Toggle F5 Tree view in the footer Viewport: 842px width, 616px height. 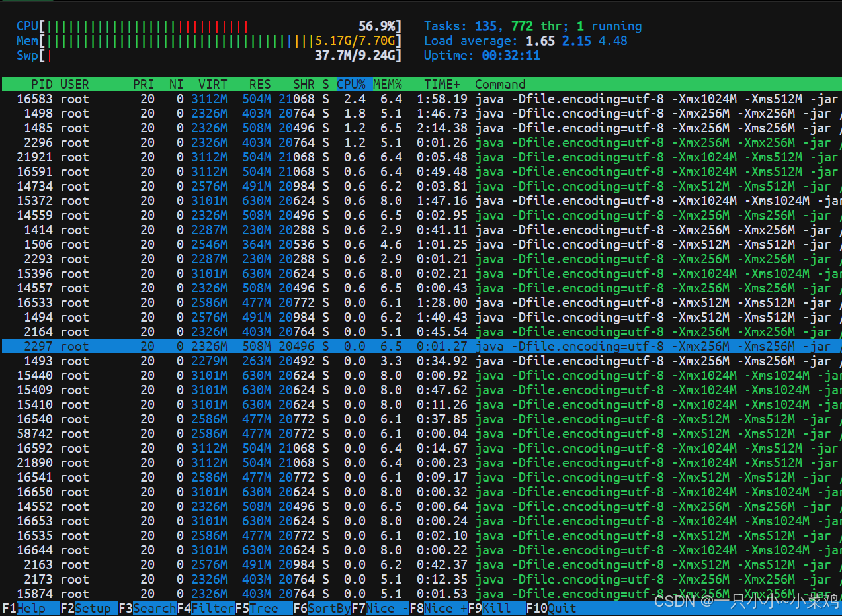[x=263, y=609]
